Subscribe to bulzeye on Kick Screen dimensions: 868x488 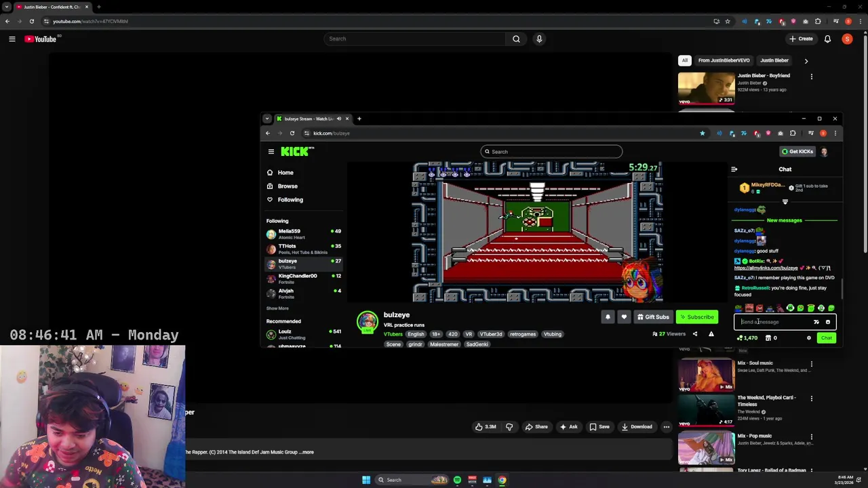tap(696, 317)
